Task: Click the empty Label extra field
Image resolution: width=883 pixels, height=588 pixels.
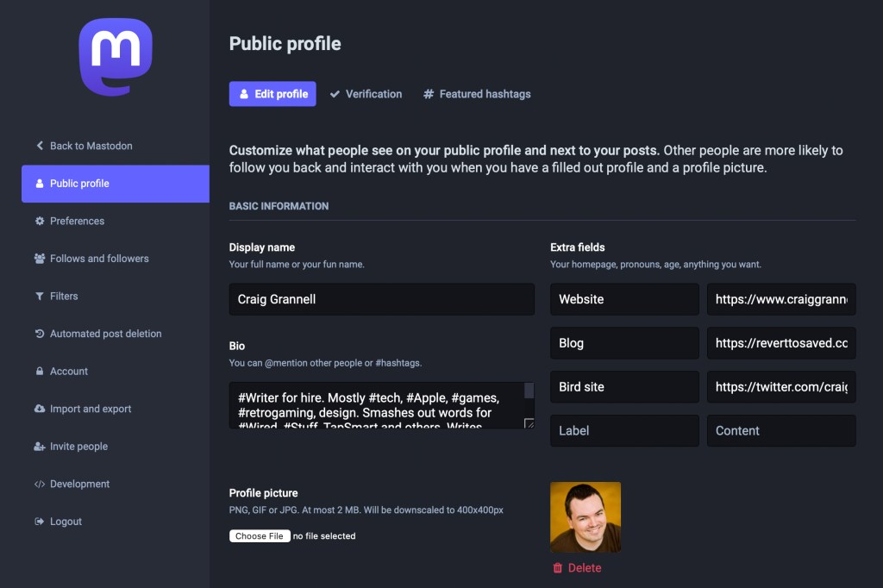Action: pos(624,431)
